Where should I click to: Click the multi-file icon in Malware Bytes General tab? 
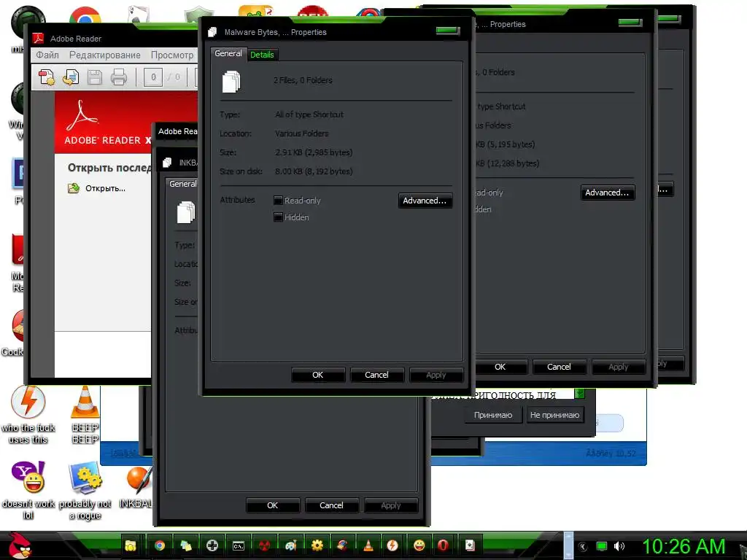pyautogui.click(x=231, y=82)
